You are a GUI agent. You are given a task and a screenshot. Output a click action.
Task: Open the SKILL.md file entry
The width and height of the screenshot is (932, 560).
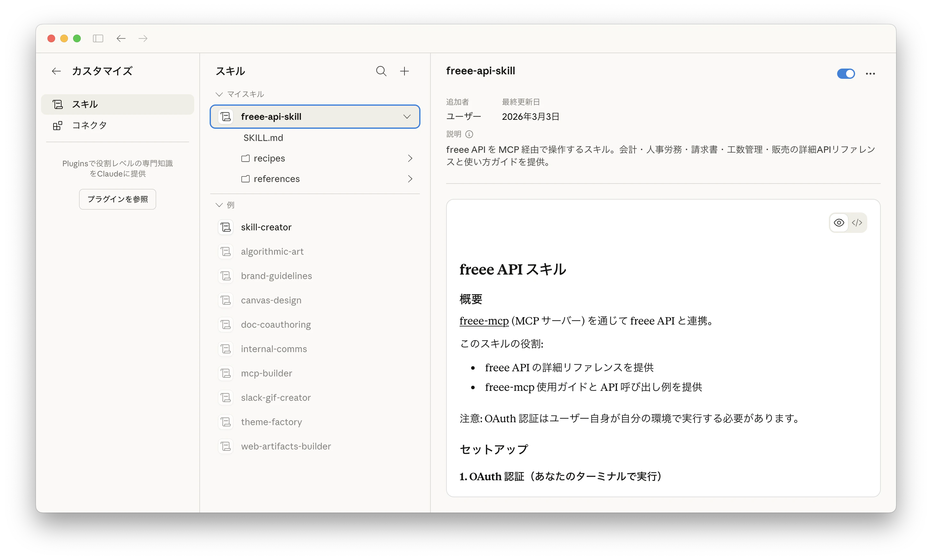click(263, 138)
